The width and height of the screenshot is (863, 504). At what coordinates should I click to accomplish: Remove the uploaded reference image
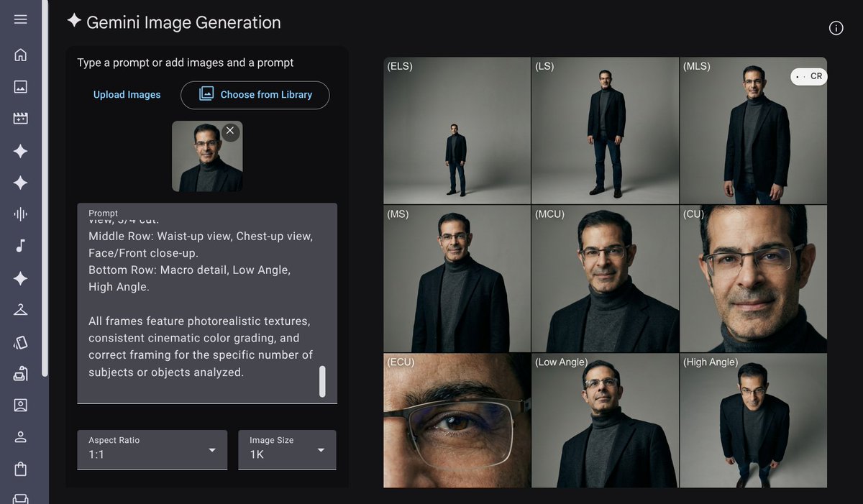pos(229,131)
